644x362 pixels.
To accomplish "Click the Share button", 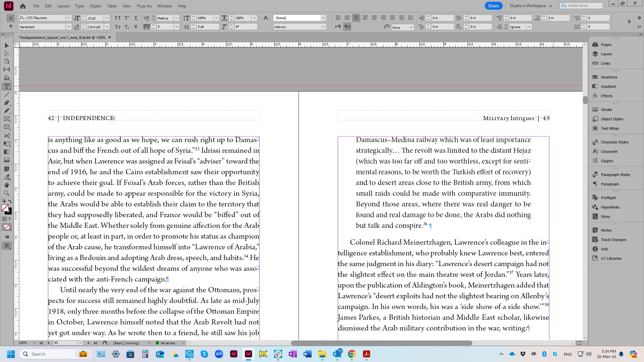I will pos(493,6).
